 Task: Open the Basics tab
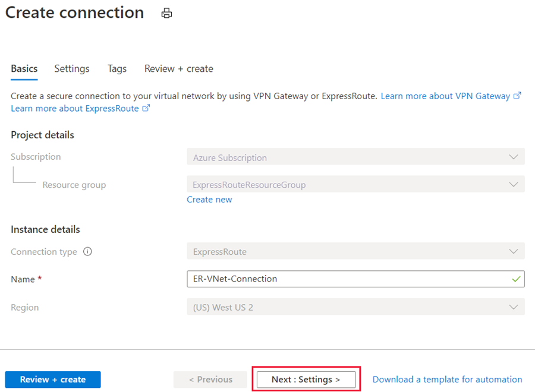point(24,69)
